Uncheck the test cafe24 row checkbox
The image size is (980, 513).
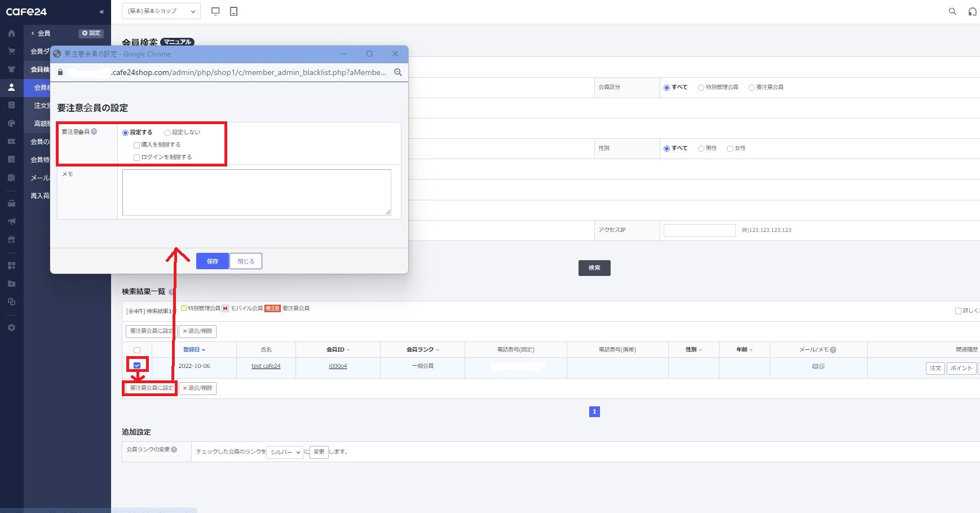coord(137,365)
